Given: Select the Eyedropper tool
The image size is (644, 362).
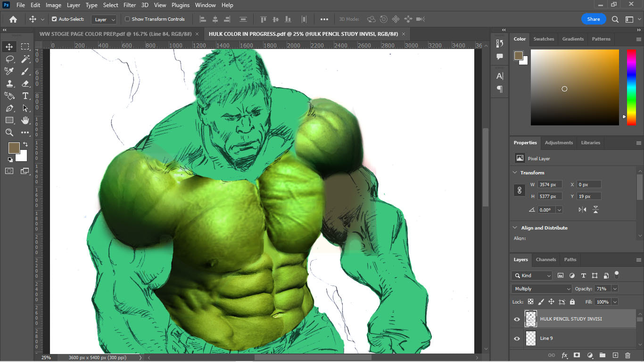Looking at the screenshot, I should (x=9, y=71).
